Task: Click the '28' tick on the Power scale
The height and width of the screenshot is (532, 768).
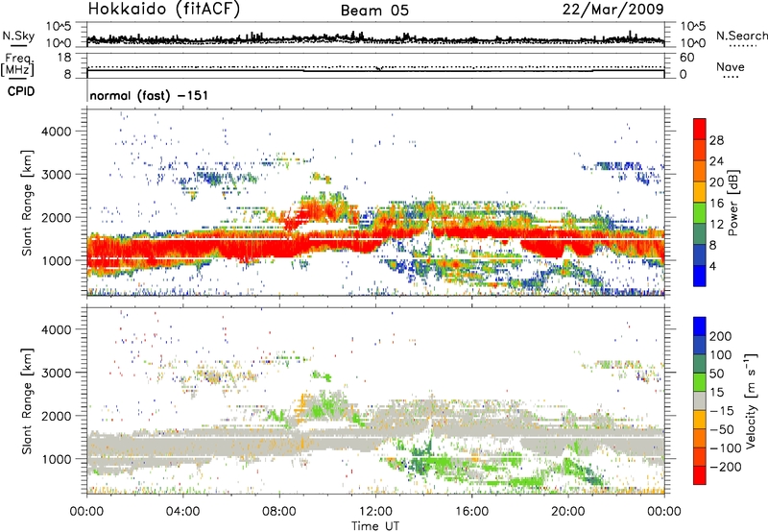Action: pyautogui.click(x=716, y=140)
